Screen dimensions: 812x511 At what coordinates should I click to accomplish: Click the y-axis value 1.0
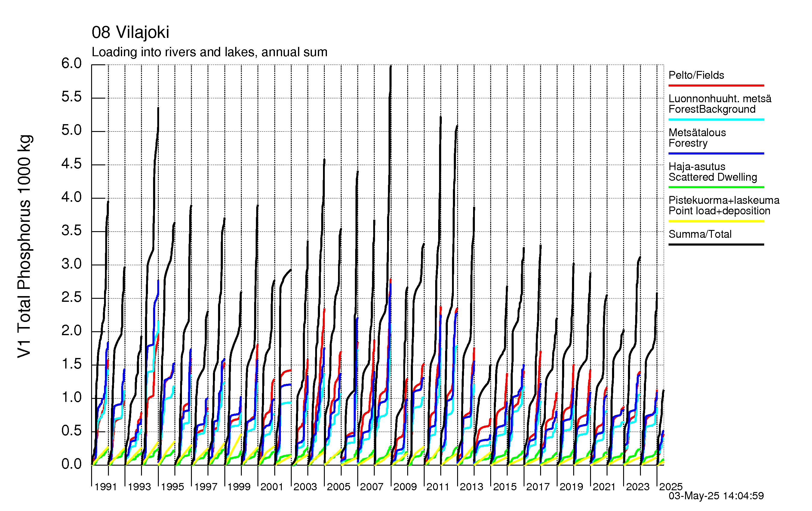coord(72,397)
